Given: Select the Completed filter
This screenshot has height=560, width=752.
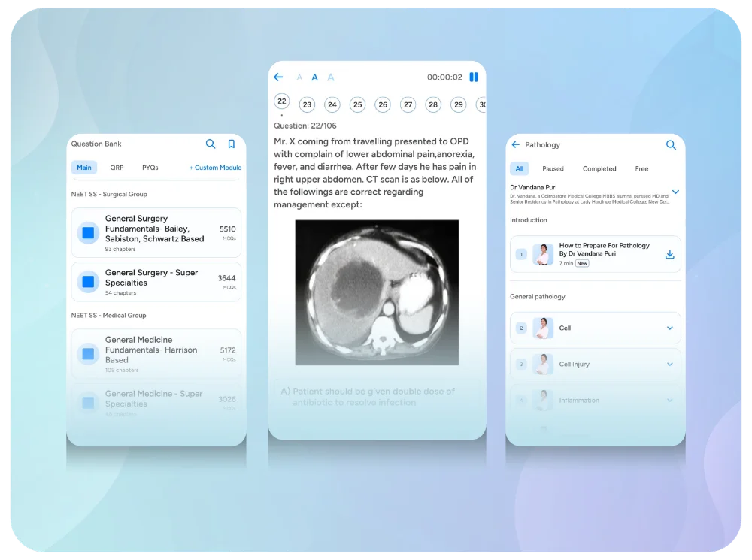Looking at the screenshot, I should tap(599, 169).
